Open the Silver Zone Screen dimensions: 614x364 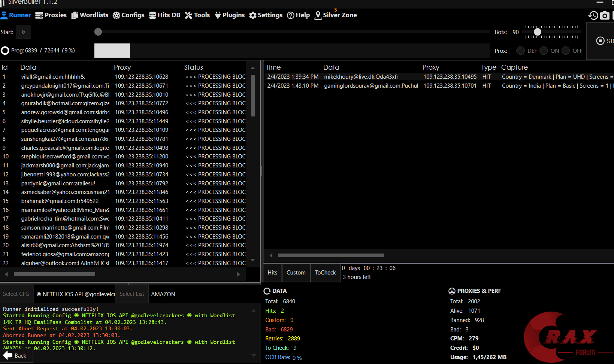(x=339, y=15)
